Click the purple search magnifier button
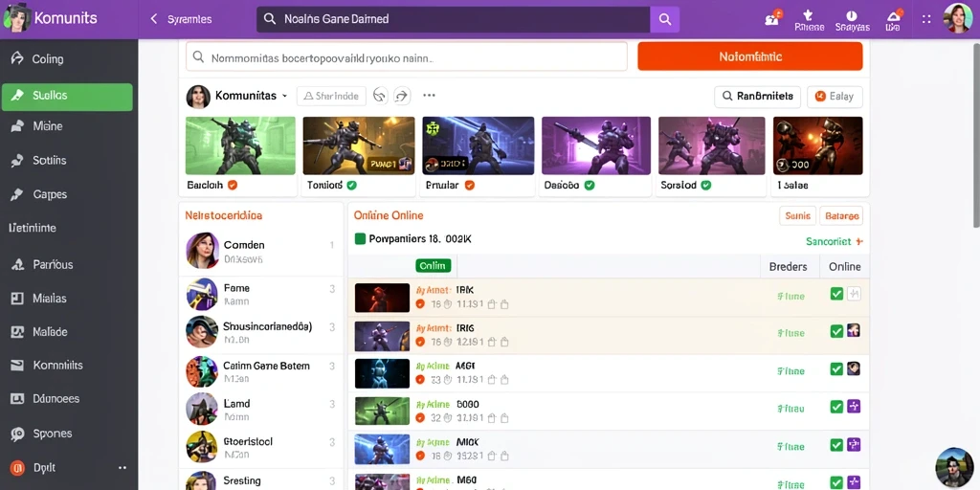Screen dimensions: 980x490 coord(665,19)
